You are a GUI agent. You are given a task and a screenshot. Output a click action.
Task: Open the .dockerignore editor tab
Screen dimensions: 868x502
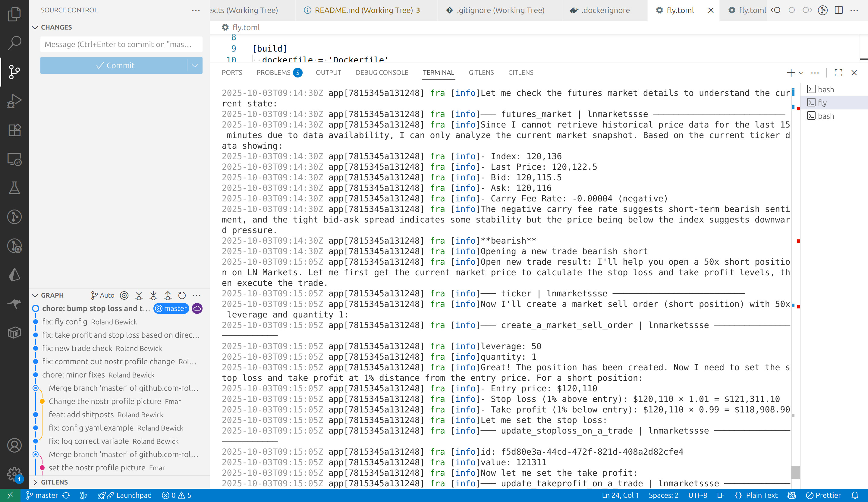pyautogui.click(x=605, y=10)
